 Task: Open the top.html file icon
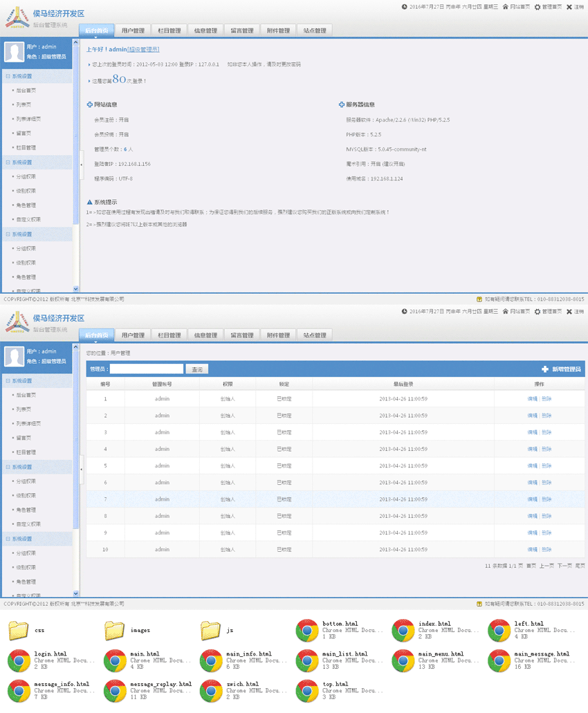point(307,690)
